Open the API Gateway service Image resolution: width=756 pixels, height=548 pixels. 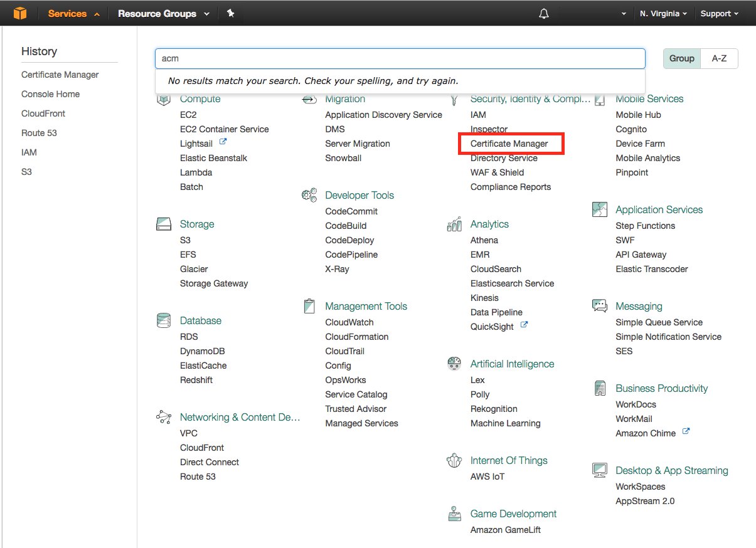641,255
